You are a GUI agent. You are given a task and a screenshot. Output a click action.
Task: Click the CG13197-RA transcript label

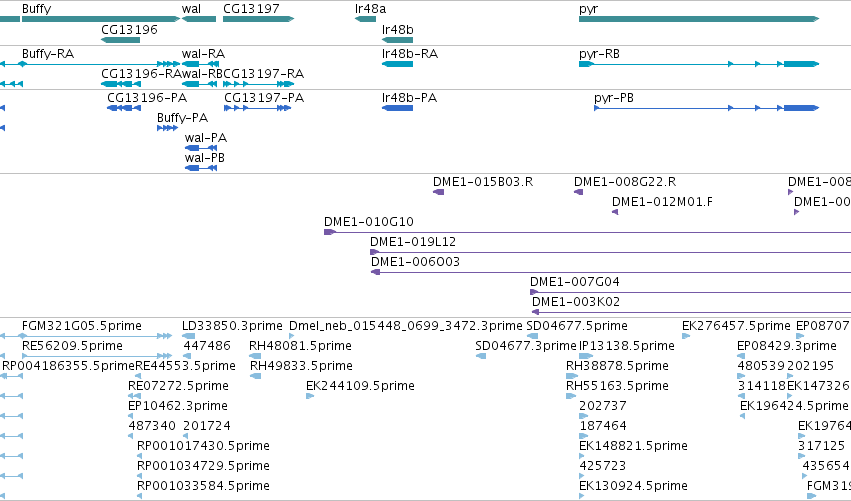(x=264, y=74)
